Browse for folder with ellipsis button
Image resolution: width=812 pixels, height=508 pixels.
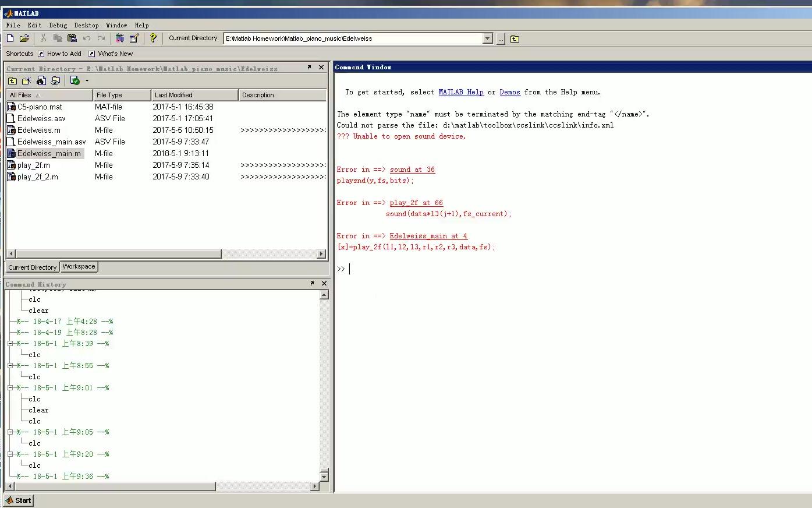[501, 38]
